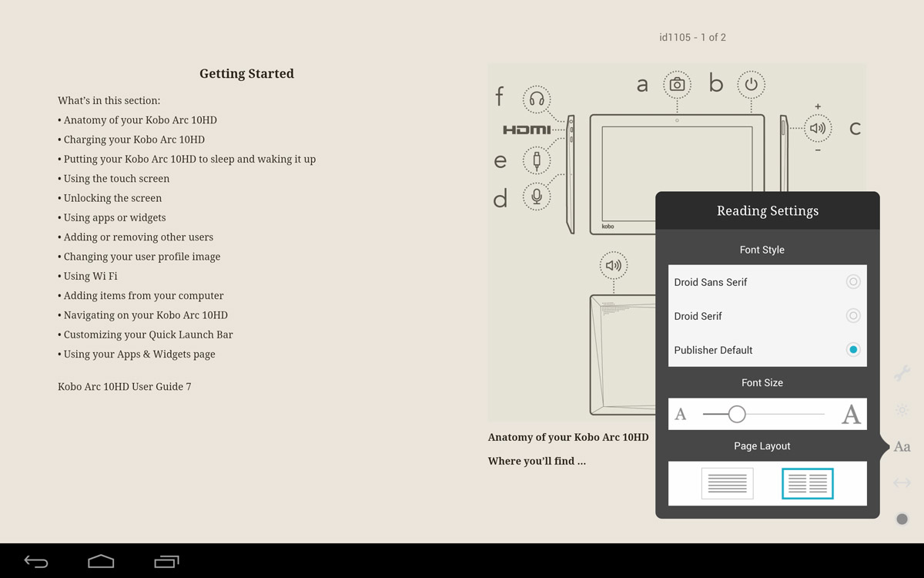Click the speaker icon above the lower tablet

(x=614, y=266)
